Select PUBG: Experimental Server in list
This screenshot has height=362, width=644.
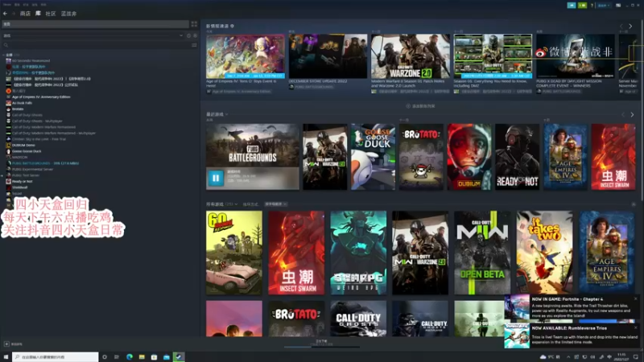coord(32,170)
